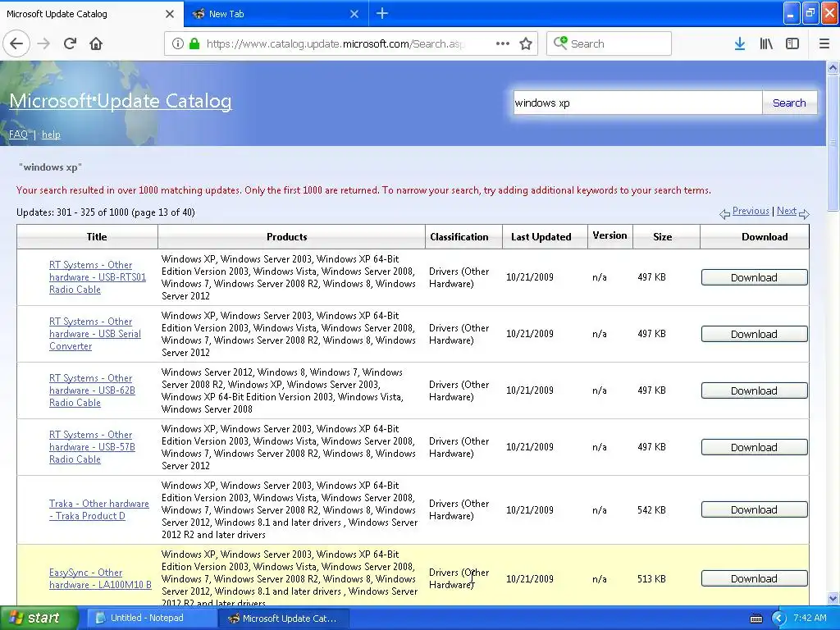Expand hidden tray icons arrow
The image size is (840, 630).
[x=778, y=619]
